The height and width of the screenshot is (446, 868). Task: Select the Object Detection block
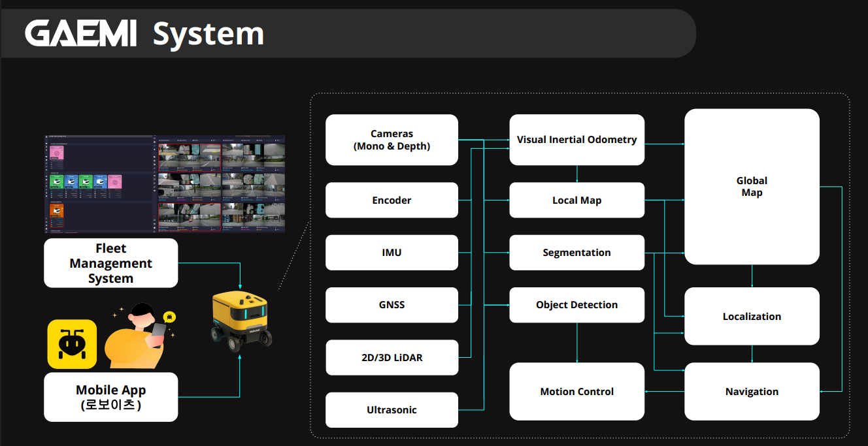coord(576,305)
